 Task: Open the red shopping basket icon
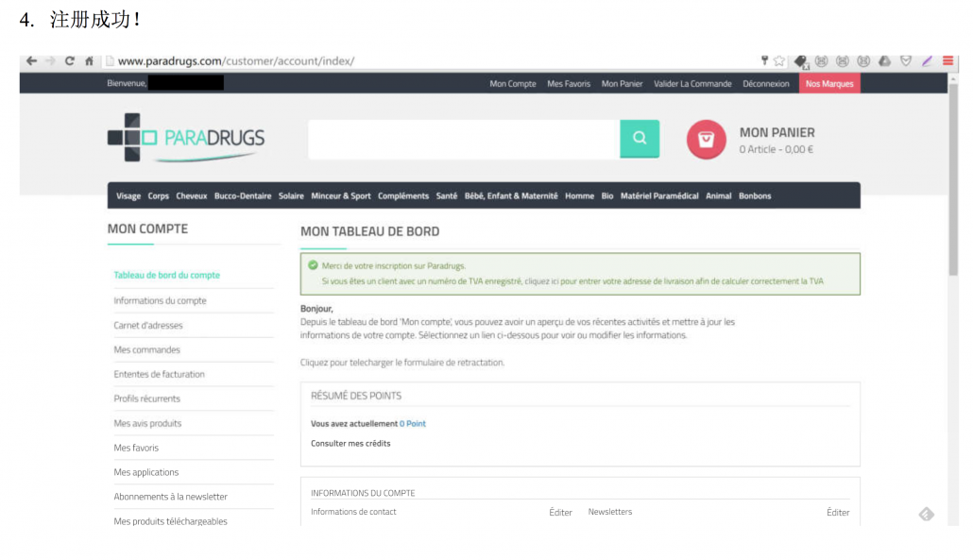click(x=706, y=139)
